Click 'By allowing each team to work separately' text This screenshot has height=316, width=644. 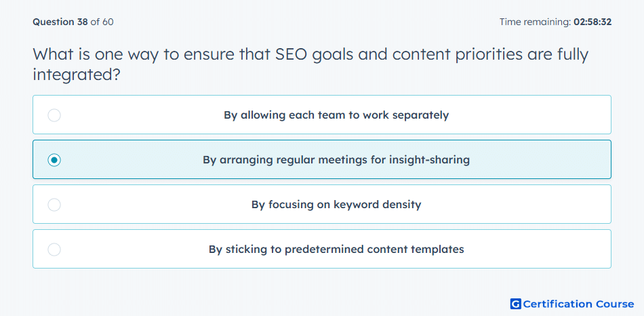point(336,115)
